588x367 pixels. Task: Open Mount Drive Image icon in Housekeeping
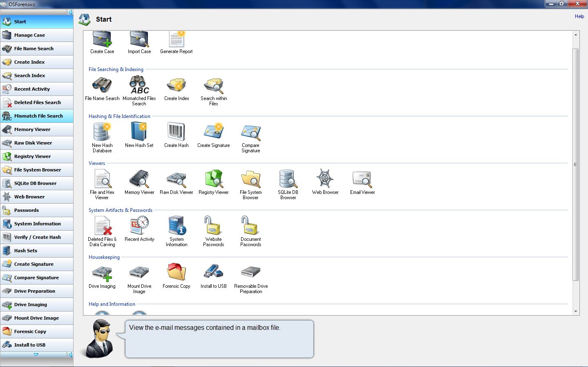point(139,272)
